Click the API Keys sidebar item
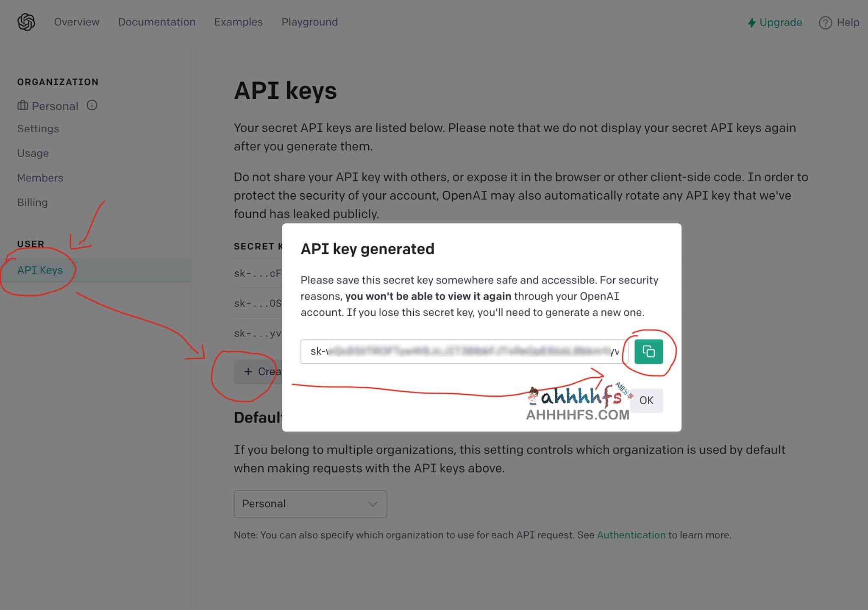The image size is (868, 610). pyautogui.click(x=40, y=269)
